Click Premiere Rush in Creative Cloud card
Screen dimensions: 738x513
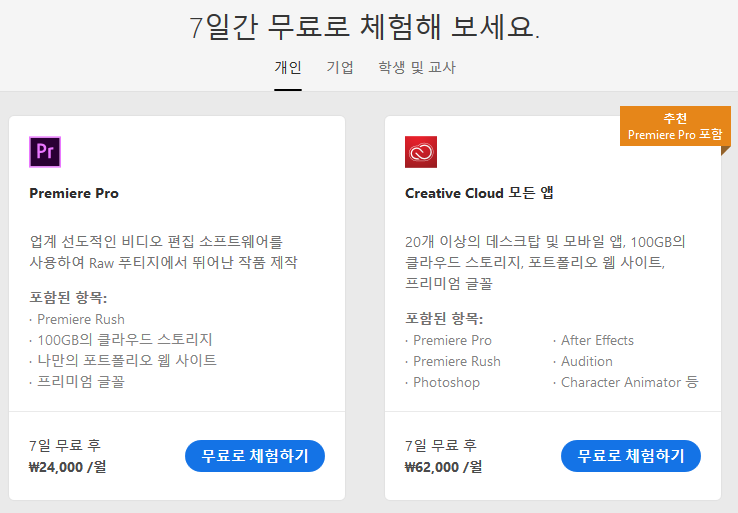pos(457,361)
